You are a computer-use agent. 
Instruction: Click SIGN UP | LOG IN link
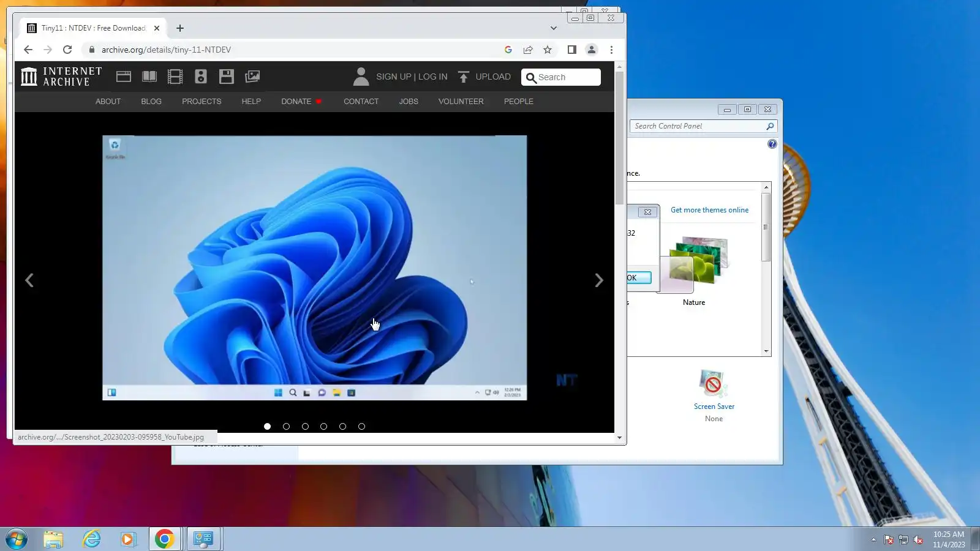412,77
